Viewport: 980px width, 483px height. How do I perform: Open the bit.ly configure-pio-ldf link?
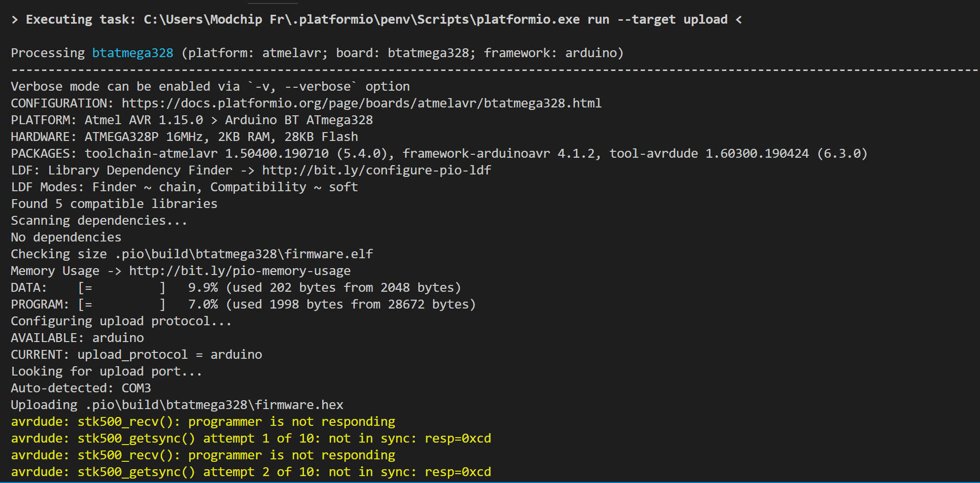tap(376, 170)
